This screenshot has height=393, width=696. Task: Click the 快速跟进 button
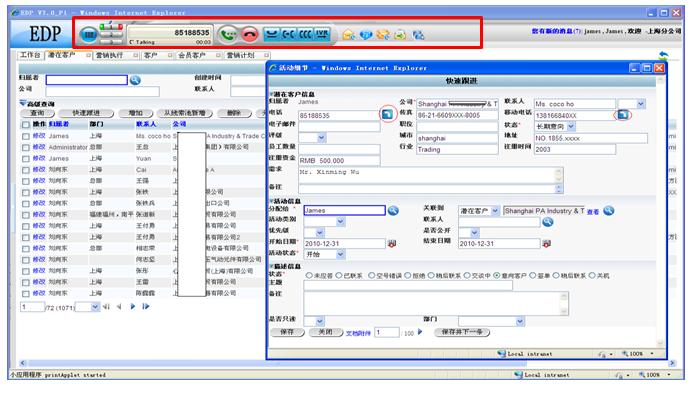pyautogui.click(x=86, y=113)
